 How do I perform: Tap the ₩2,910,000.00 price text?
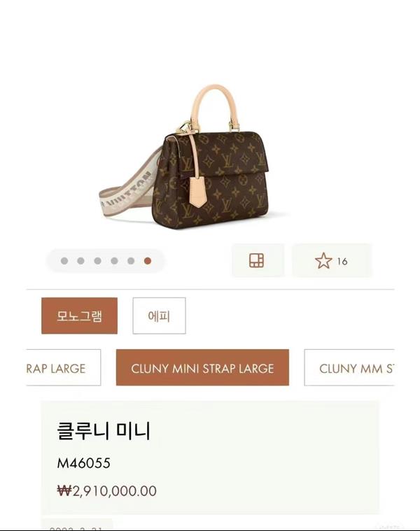(106, 490)
